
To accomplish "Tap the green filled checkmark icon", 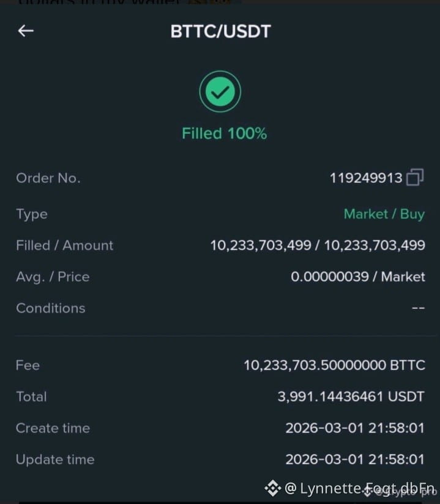I will [x=220, y=92].
